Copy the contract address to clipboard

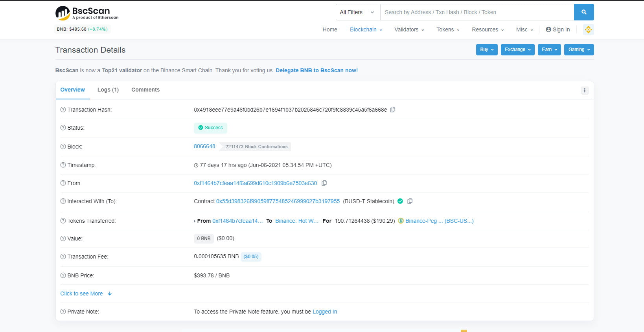point(410,201)
